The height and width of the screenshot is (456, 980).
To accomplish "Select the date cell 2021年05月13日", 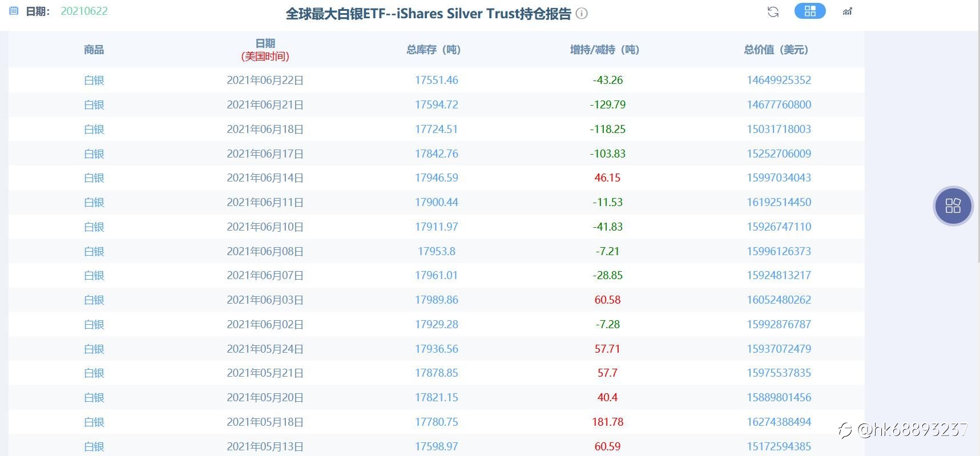I will pyautogui.click(x=265, y=446).
